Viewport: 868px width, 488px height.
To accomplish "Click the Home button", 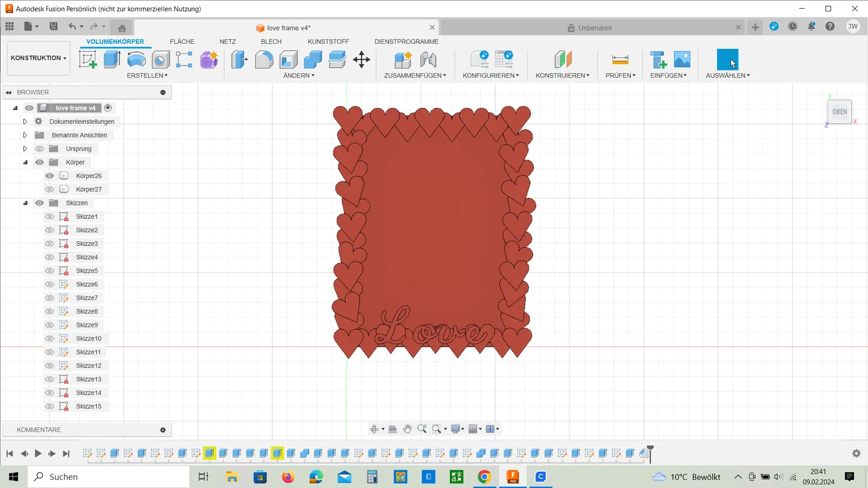I will click(x=122, y=28).
